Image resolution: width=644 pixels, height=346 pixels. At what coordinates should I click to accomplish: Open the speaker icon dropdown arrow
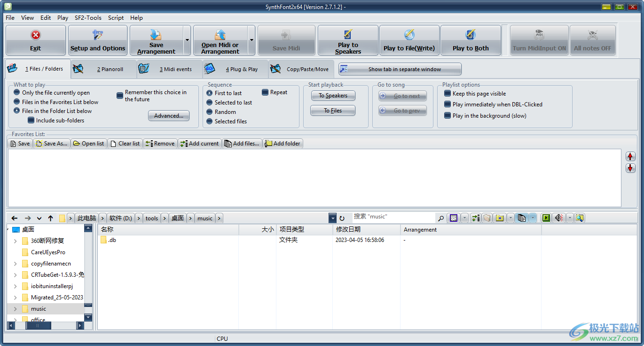pyautogui.click(x=570, y=218)
